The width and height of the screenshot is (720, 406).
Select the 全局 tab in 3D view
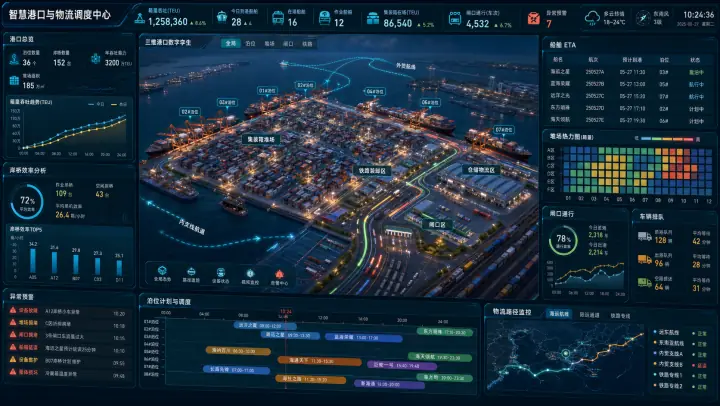(x=231, y=43)
